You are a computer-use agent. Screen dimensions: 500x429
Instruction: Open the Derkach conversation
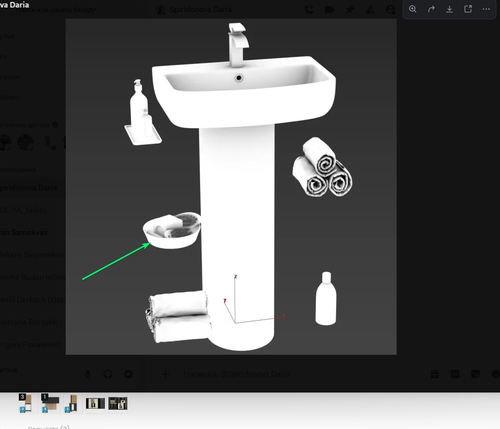32,299
